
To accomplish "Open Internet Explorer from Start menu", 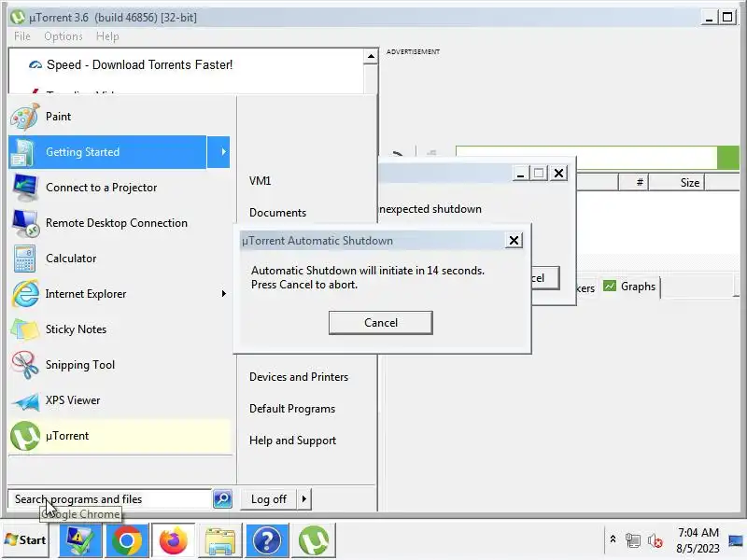I will point(107,294).
